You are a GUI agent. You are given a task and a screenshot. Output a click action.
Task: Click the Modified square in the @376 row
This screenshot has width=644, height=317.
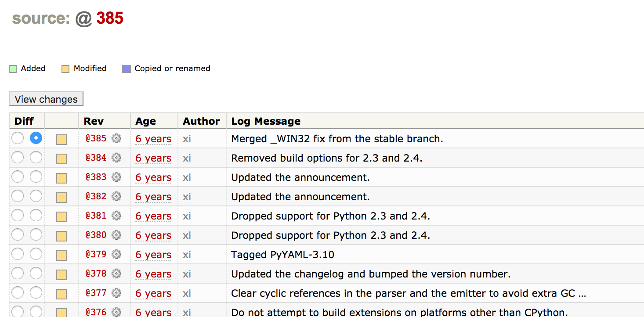pos(61,312)
